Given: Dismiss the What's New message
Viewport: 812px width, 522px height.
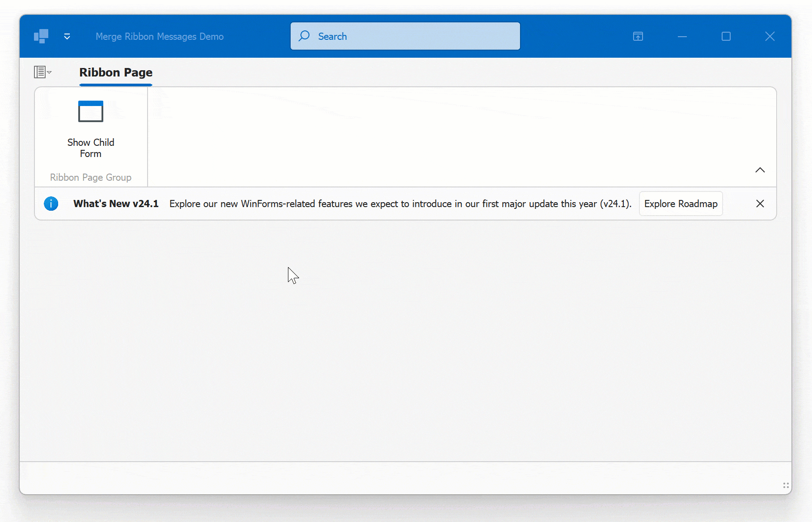Looking at the screenshot, I should pyautogui.click(x=760, y=204).
